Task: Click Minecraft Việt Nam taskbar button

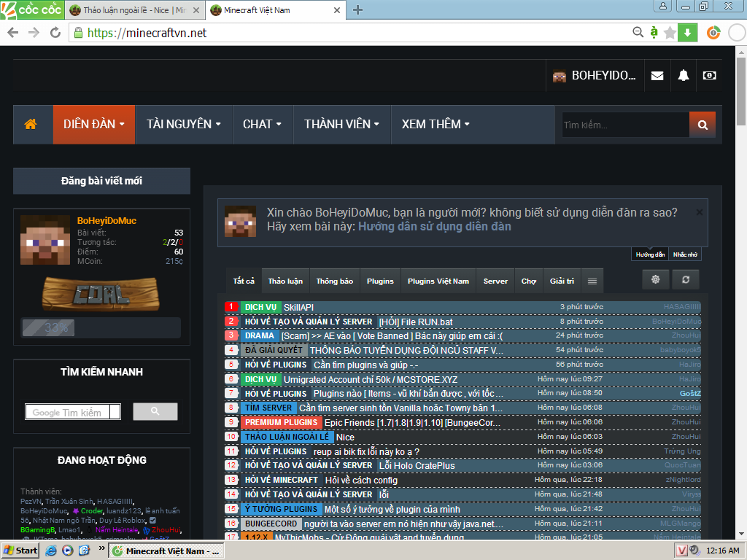Action: coord(166,551)
